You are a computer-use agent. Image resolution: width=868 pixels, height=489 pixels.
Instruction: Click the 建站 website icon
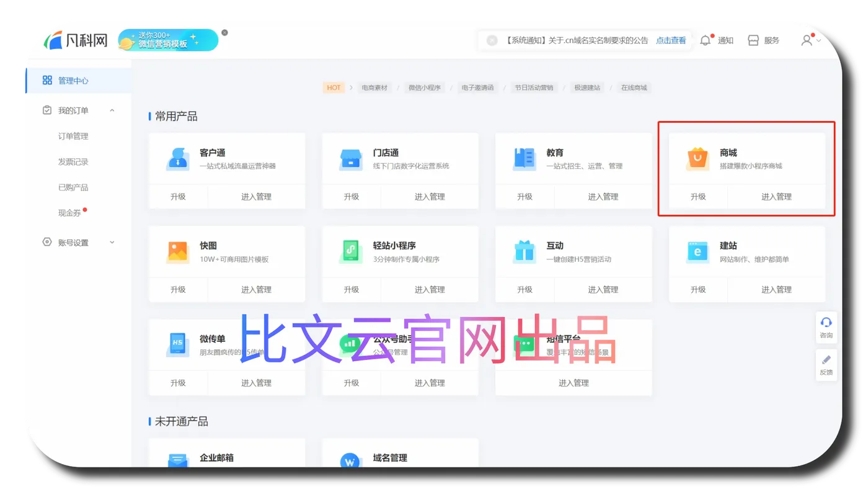[x=697, y=252]
